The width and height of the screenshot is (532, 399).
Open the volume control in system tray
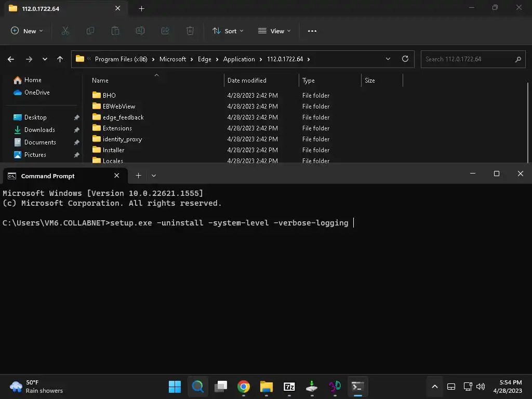[481, 387]
